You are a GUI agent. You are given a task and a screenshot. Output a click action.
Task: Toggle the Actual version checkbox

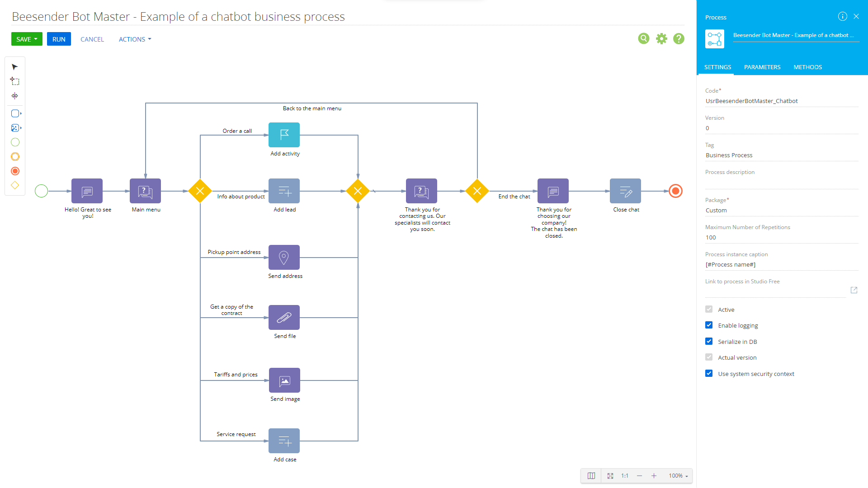point(709,357)
